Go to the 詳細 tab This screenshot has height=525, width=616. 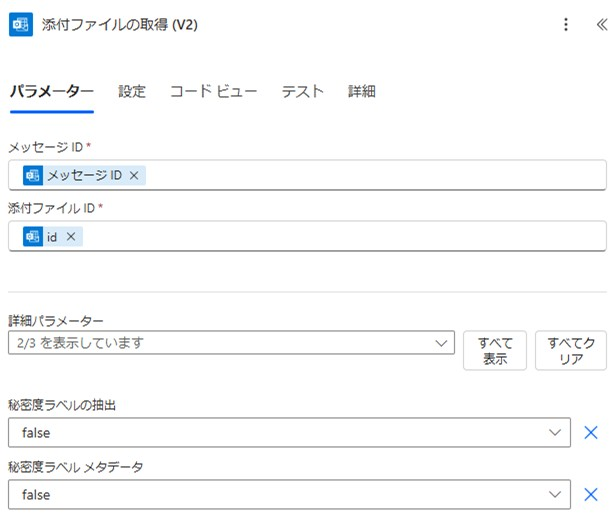362,92
